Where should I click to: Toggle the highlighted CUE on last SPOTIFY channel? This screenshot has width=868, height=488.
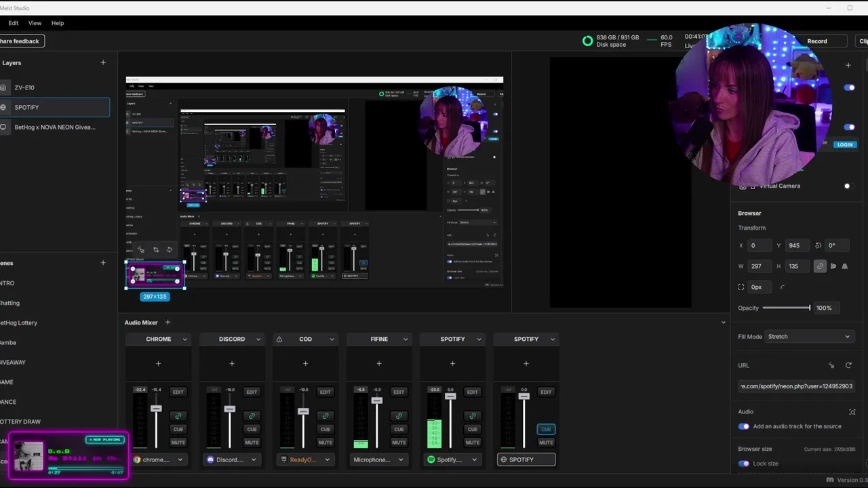coord(546,429)
